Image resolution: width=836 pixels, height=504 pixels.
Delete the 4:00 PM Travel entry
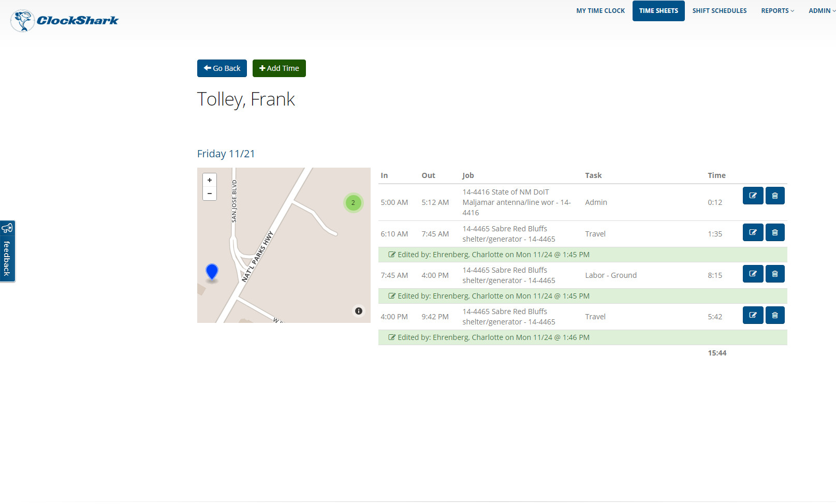[775, 315]
